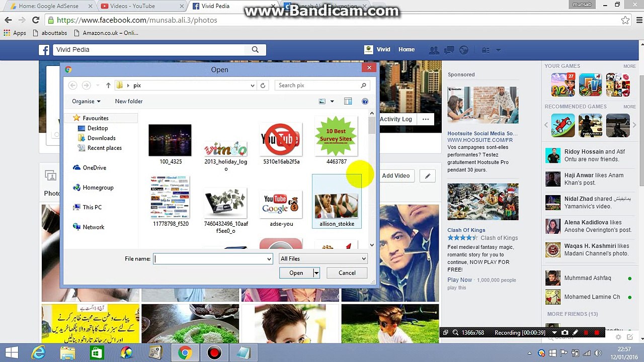Image resolution: width=644 pixels, height=362 pixels.
Task: Toggle the preview pane in Open dialog
Action: click(348, 102)
